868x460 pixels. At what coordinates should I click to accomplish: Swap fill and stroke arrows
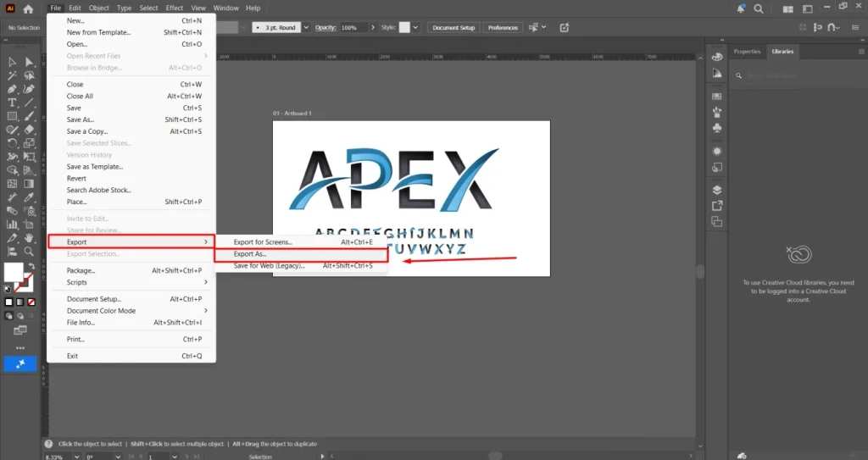(x=31, y=266)
